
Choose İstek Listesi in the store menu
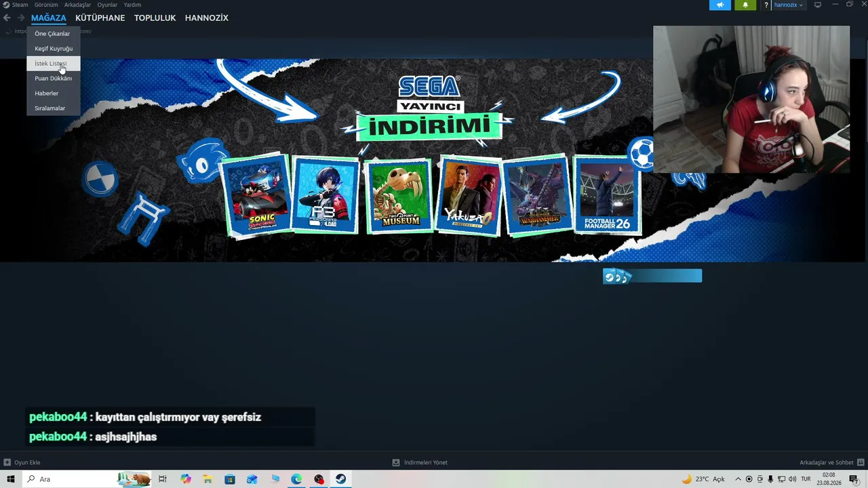coord(53,64)
